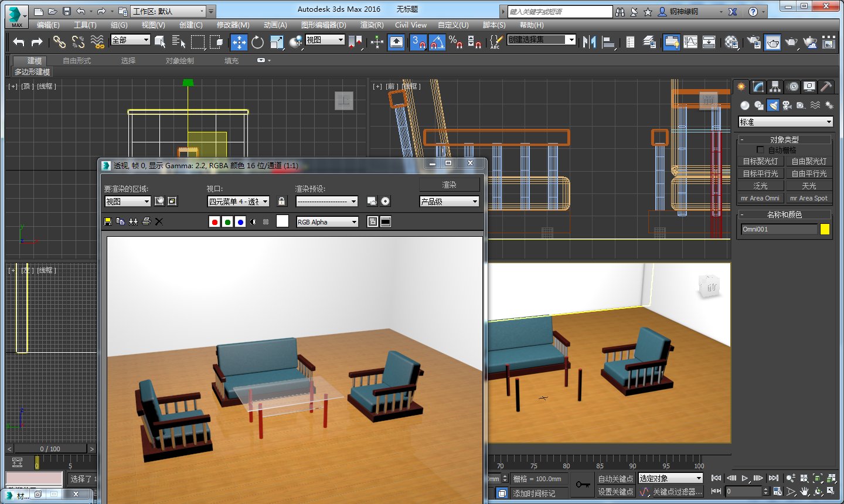
Task: Switch to the Cameras creation icon
Action: (787, 105)
